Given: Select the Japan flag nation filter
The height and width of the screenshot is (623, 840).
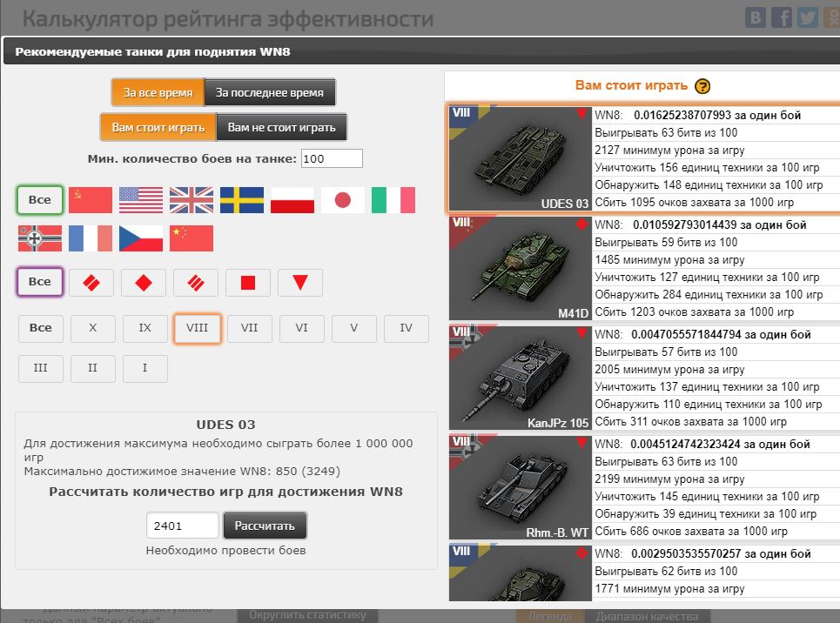Looking at the screenshot, I should (343, 200).
